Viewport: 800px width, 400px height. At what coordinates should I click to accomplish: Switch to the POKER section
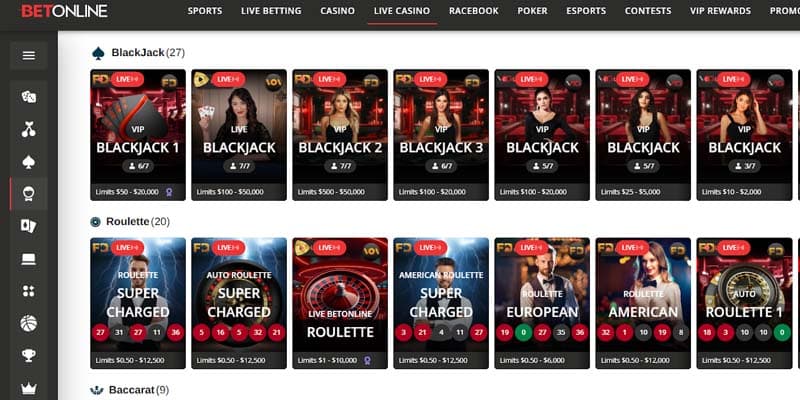pyautogui.click(x=532, y=11)
